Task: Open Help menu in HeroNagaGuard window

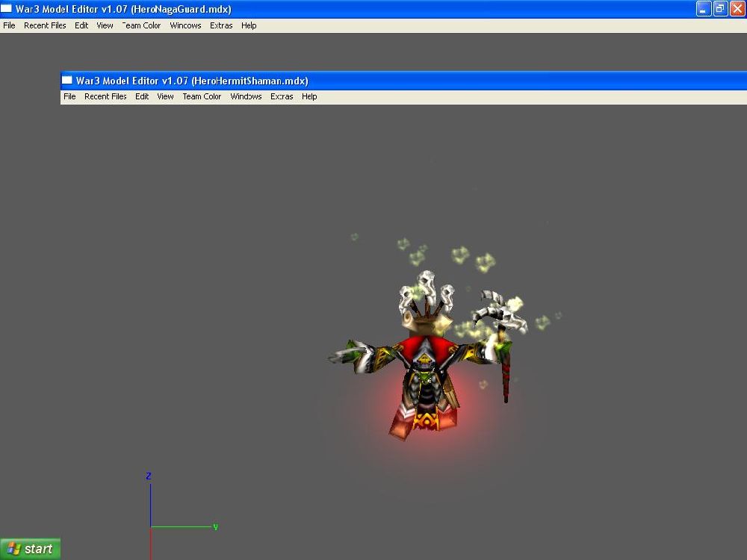Action: (x=249, y=25)
